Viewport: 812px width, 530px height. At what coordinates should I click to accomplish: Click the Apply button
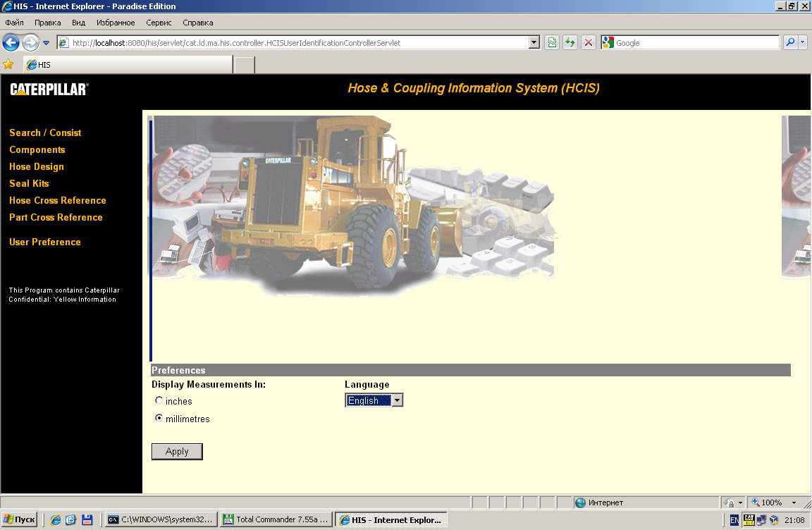(x=177, y=451)
